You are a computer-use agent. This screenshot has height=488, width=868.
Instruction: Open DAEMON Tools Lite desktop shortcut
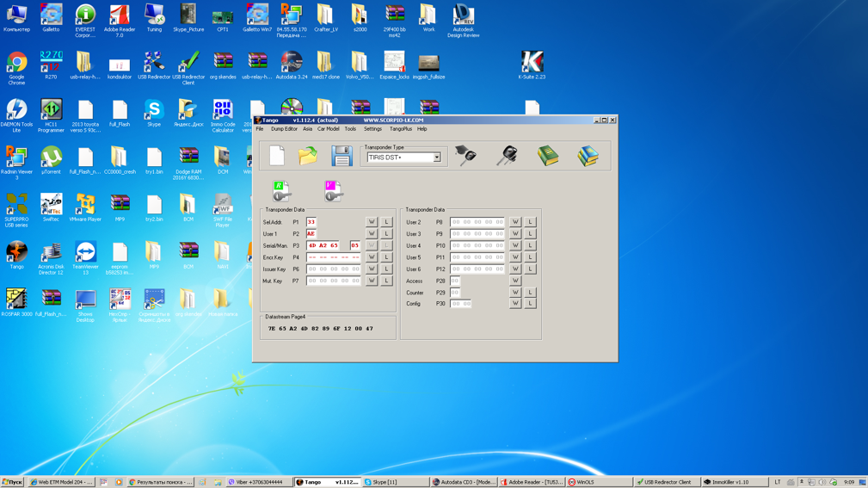[x=16, y=115]
